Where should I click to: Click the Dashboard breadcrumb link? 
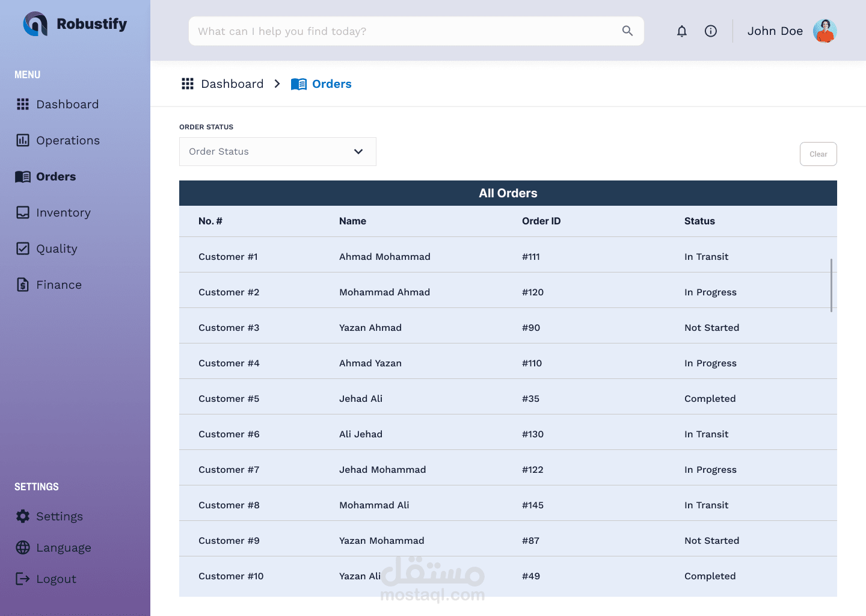click(x=232, y=84)
